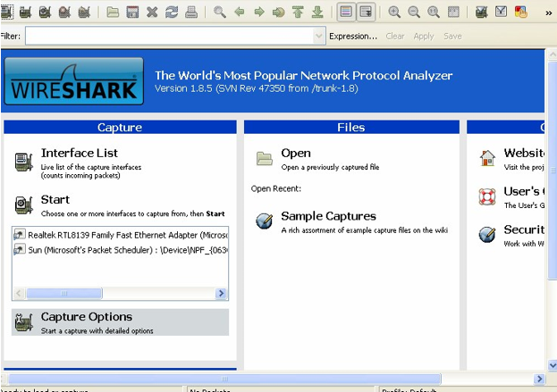Open a capture file via toolbar folder icon
This screenshot has width=557, height=392.
[113, 13]
